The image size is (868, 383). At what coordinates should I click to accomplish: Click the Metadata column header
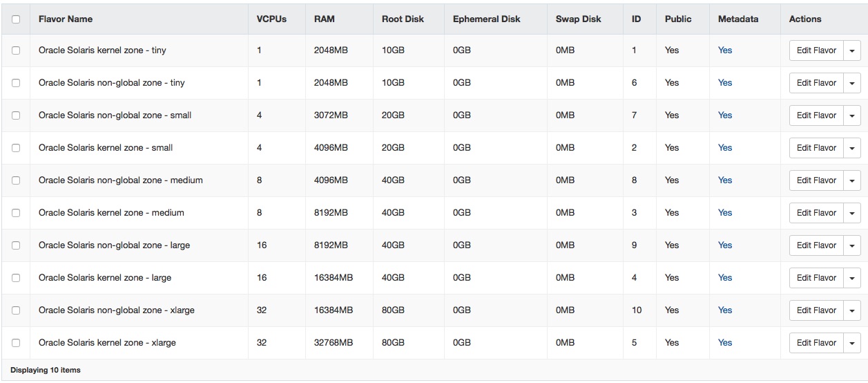click(738, 19)
